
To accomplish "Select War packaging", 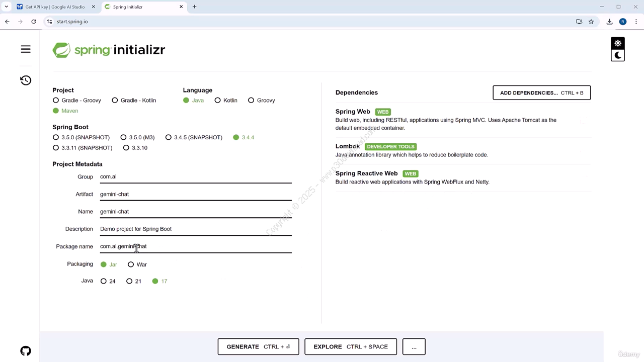I will (x=137, y=264).
